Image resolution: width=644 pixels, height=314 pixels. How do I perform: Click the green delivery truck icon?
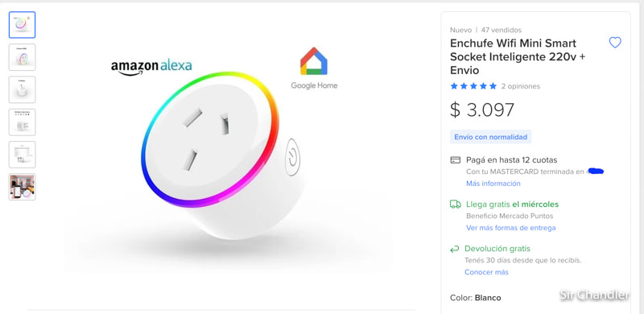[455, 205]
